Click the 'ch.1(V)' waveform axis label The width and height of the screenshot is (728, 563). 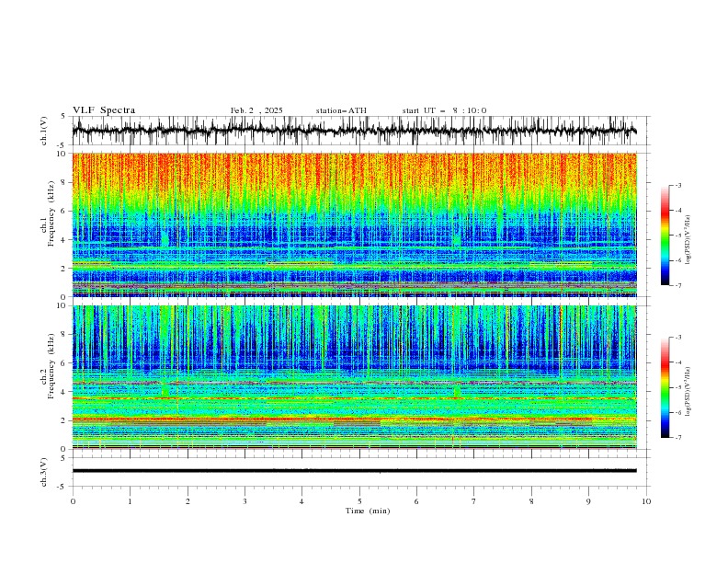(44, 131)
